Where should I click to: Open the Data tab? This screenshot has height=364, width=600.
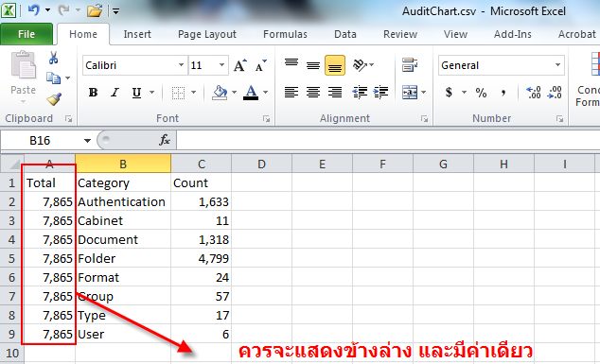point(345,34)
